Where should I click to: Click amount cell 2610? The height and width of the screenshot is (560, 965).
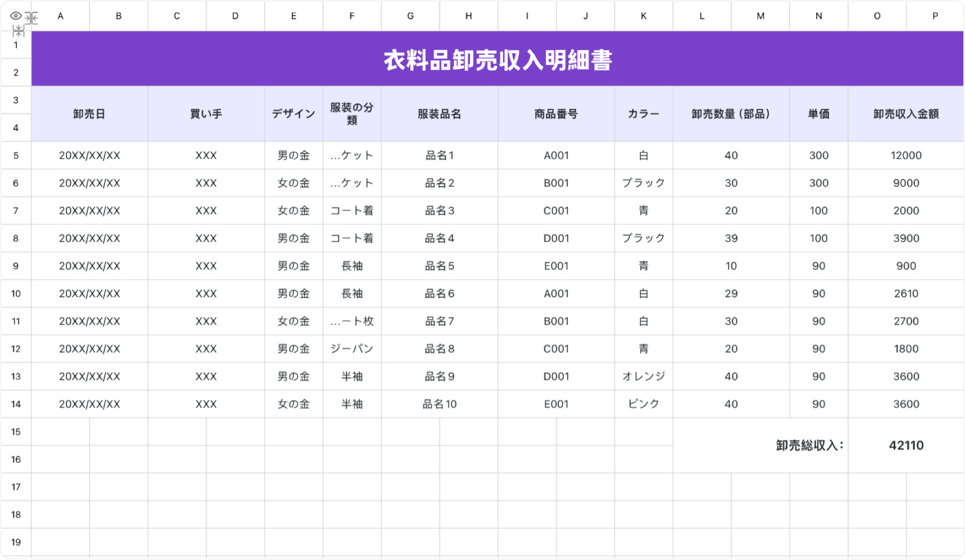[906, 294]
